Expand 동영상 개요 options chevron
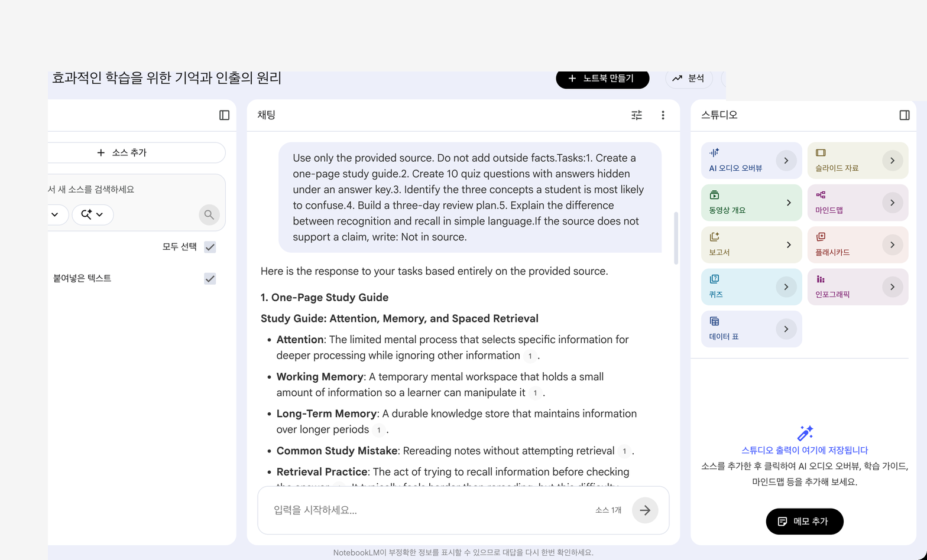Screen dimensions: 927x560 click(788, 203)
